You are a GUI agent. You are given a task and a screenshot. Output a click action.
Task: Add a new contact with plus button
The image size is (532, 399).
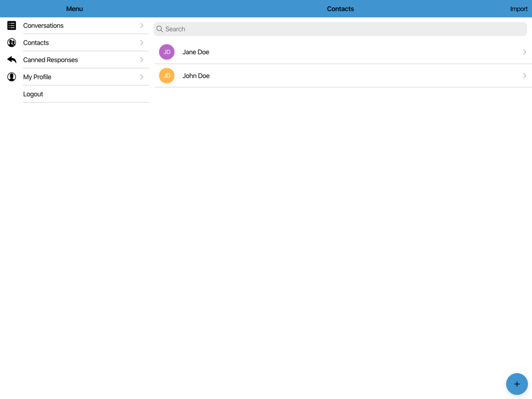(517, 384)
